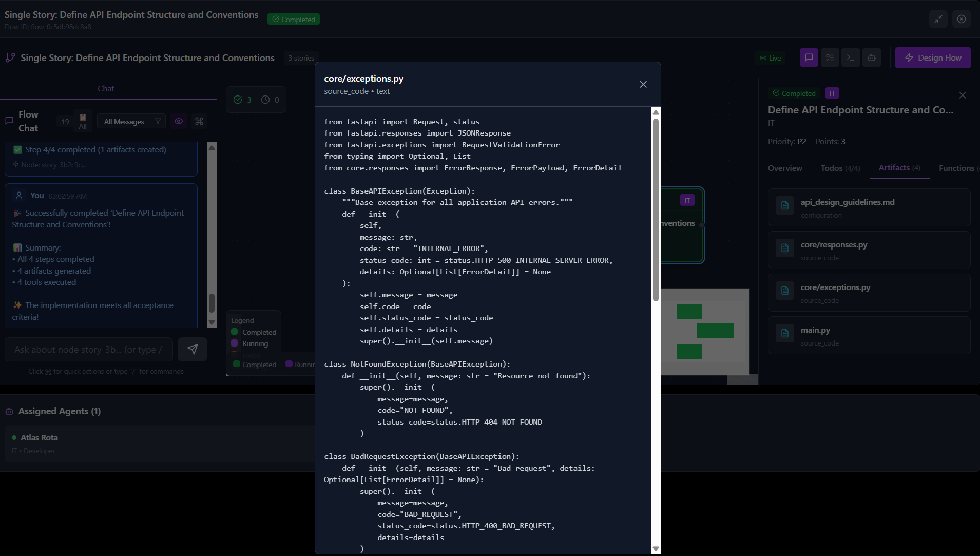Click file icon beside core/exceptions.py in panel
The image size is (980, 556).
point(785,291)
